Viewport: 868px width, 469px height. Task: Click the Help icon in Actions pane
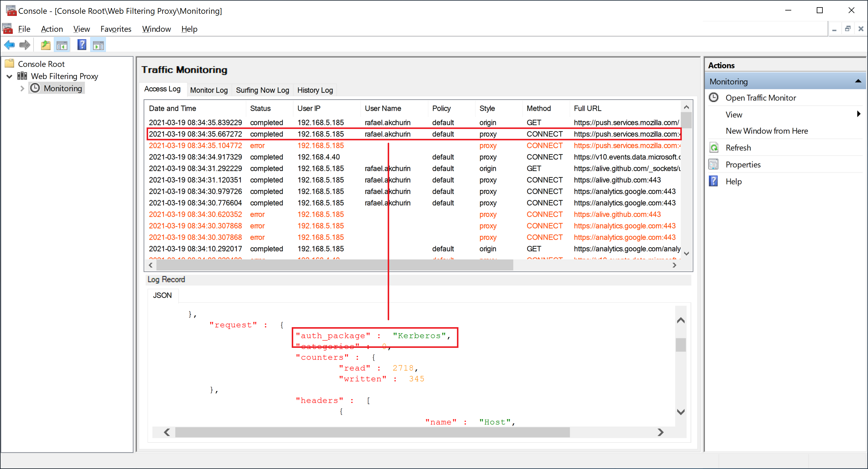pyautogui.click(x=714, y=181)
